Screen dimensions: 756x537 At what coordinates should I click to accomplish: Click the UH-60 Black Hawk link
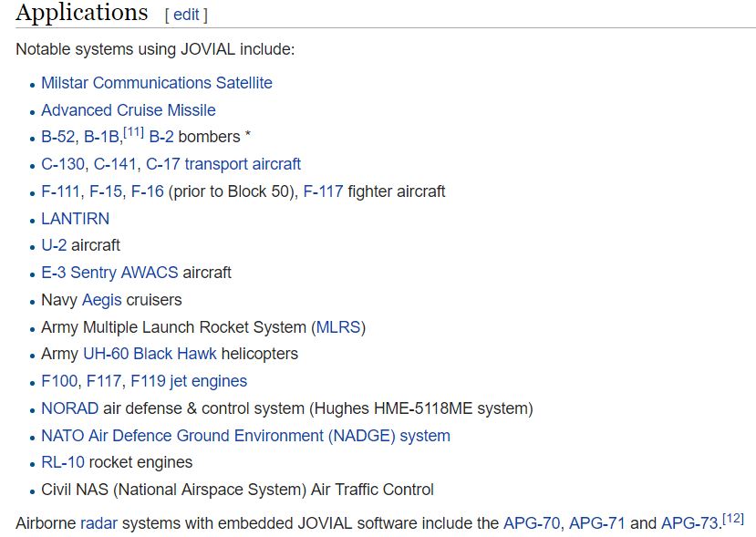150,354
